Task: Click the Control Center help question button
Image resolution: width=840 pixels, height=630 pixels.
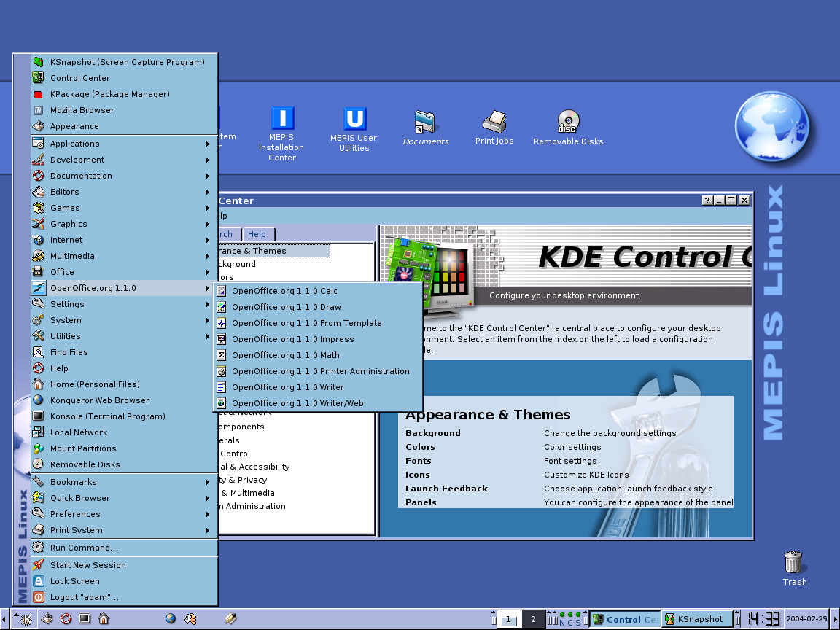Action: [x=707, y=201]
